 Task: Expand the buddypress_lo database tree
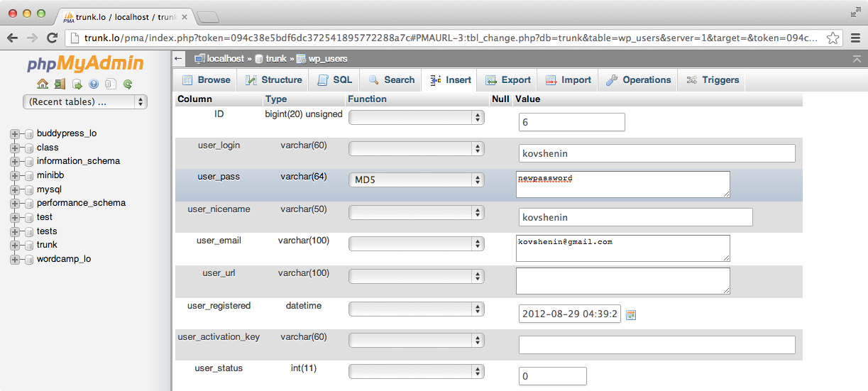15,133
